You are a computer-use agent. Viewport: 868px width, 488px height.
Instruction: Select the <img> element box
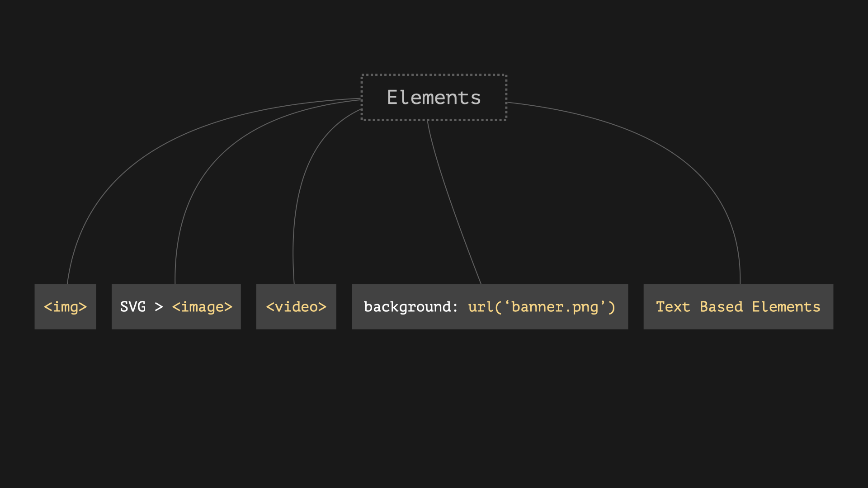point(66,307)
